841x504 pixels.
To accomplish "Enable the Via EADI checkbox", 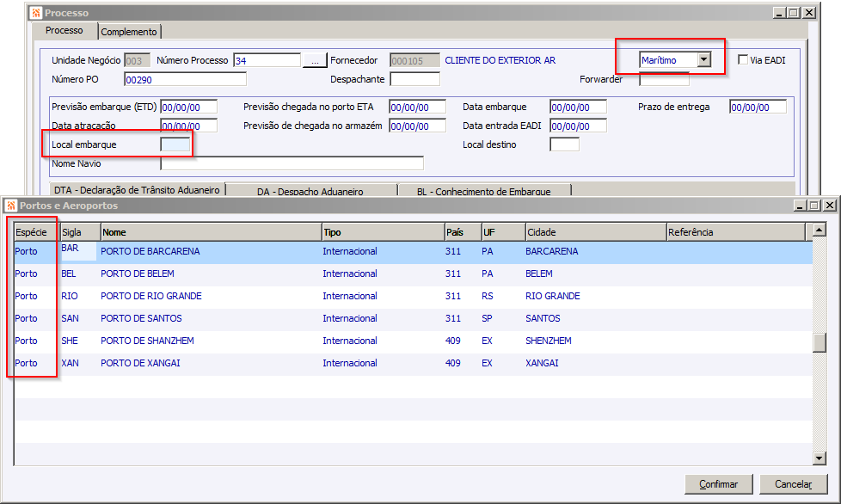I will click(x=743, y=60).
